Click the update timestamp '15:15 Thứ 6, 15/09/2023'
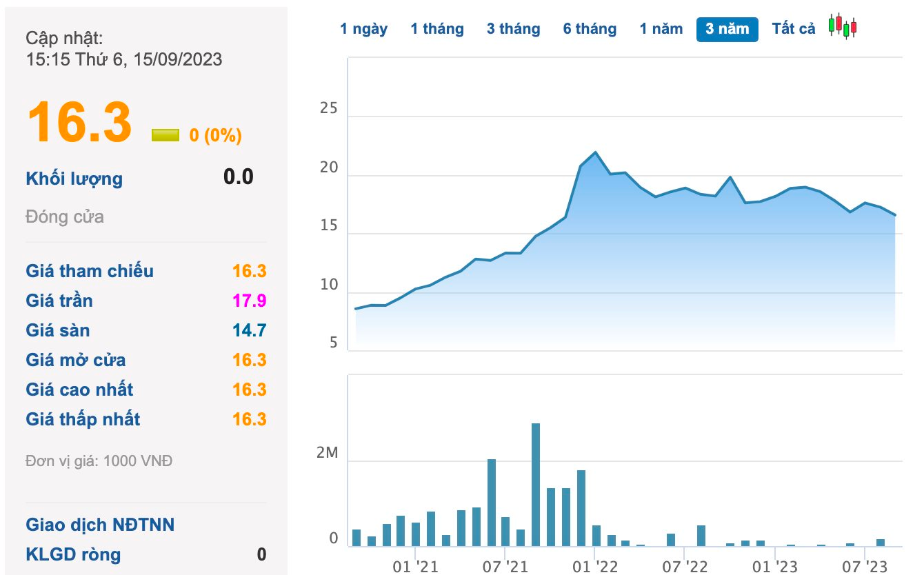Screen dimensions: 924x575 tap(124, 59)
